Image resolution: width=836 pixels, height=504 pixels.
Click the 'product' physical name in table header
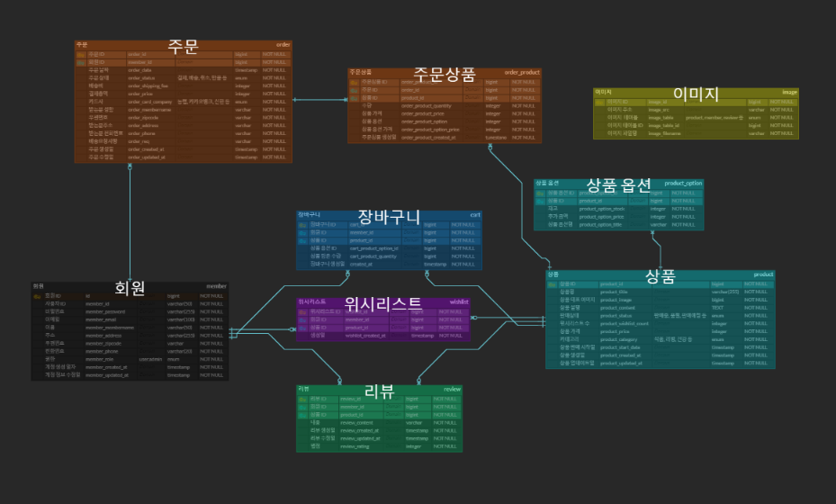[x=763, y=274]
